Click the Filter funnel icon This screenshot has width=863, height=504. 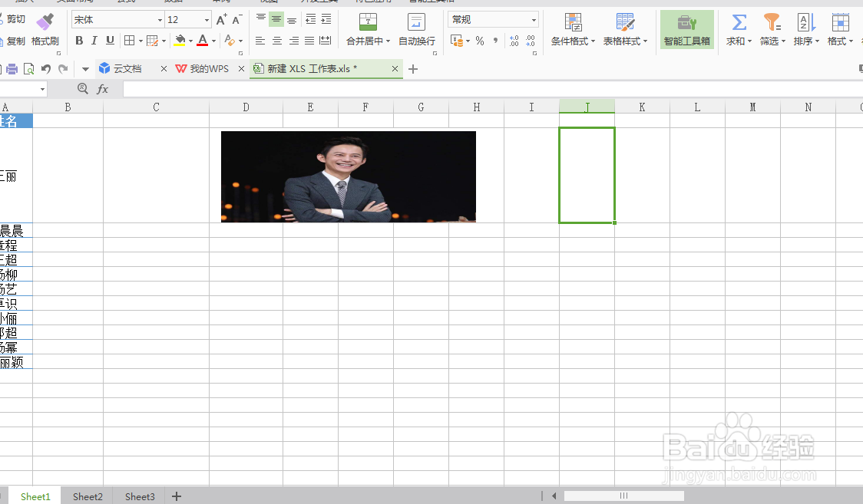click(x=772, y=22)
